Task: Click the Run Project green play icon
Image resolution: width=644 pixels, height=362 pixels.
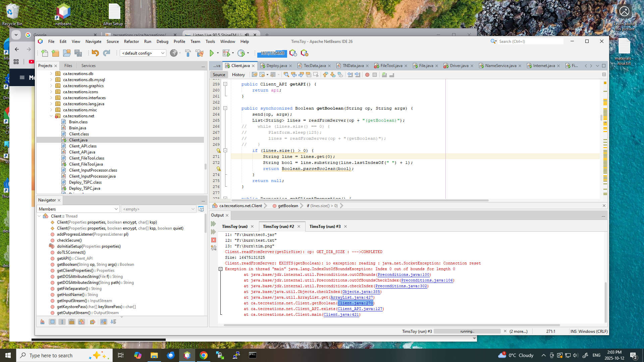Action: (x=212, y=53)
